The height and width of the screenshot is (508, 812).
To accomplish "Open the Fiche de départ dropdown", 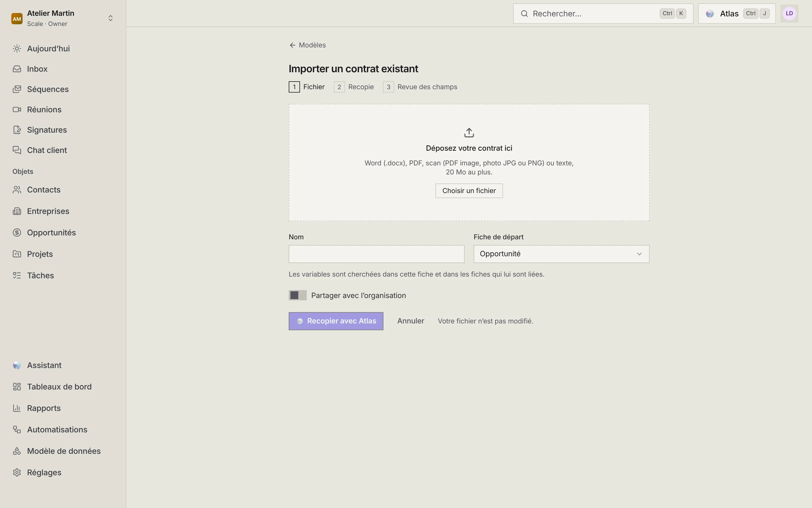I will [x=561, y=254].
